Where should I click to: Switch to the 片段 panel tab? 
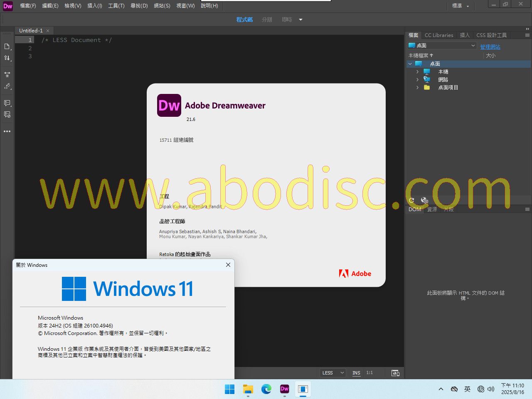pyautogui.click(x=449, y=209)
